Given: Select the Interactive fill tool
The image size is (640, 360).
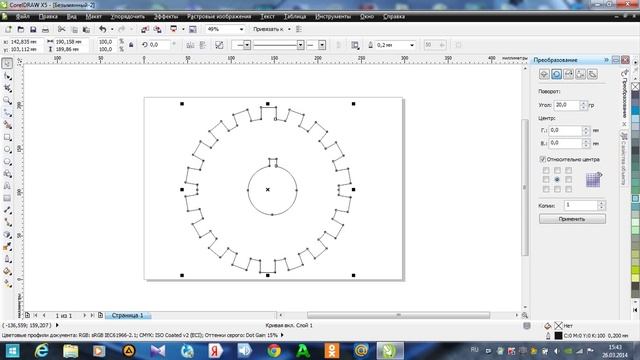Looking at the screenshot, I should (7, 284).
